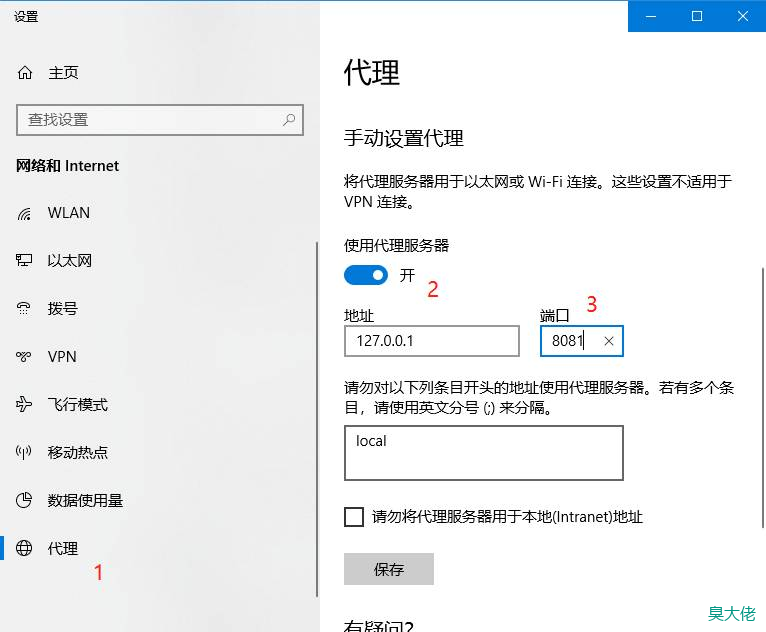Click the dial-up phone icon
This screenshot has width=766, height=632.
pyautogui.click(x=23, y=308)
